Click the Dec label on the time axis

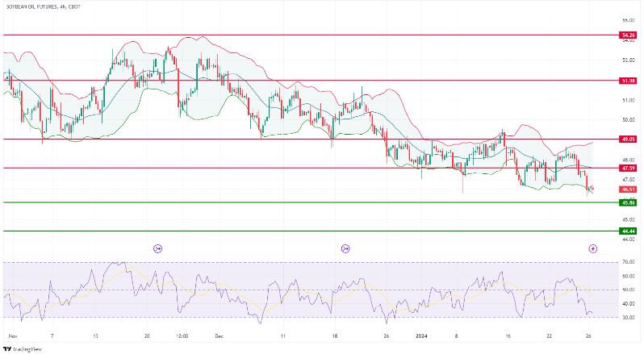pos(219,334)
